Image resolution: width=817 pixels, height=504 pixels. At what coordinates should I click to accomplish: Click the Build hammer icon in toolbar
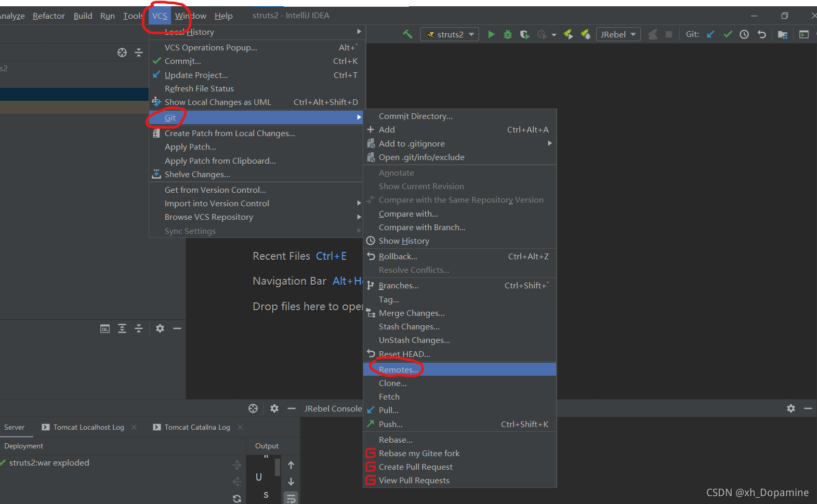(x=407, y=34)
